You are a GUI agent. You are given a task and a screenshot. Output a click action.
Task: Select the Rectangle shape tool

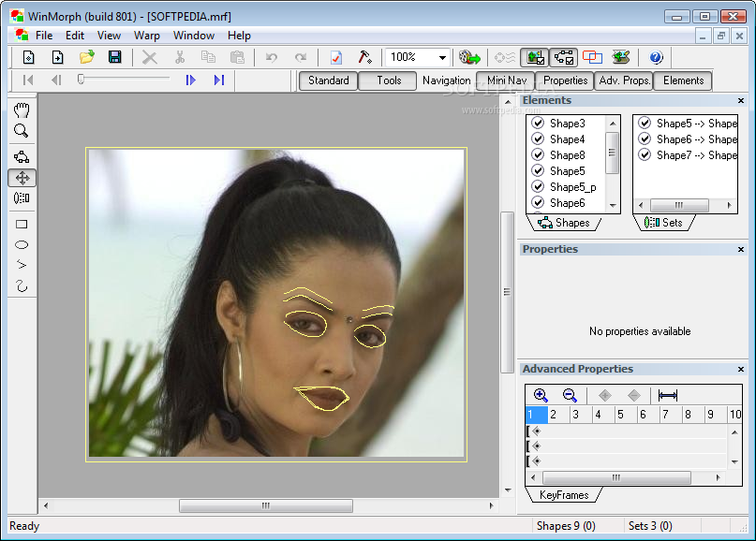(x=22, y=225)
